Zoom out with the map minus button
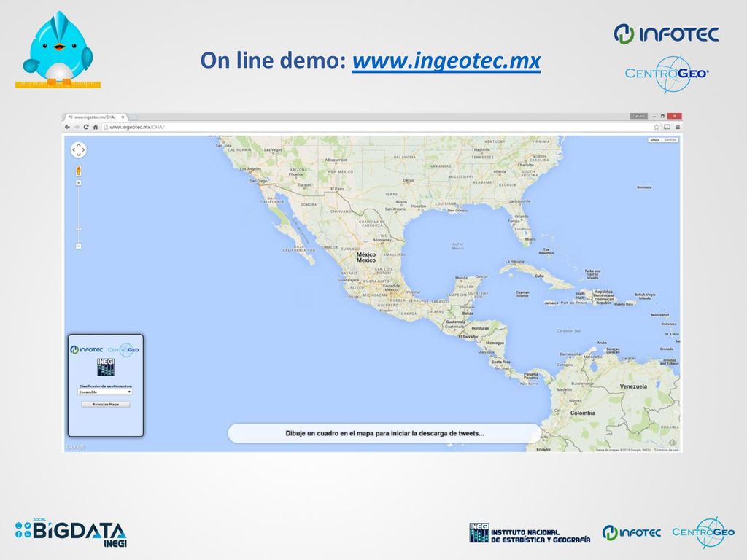Viewport: 747px width, 560px height. click(x=79, y=246)
